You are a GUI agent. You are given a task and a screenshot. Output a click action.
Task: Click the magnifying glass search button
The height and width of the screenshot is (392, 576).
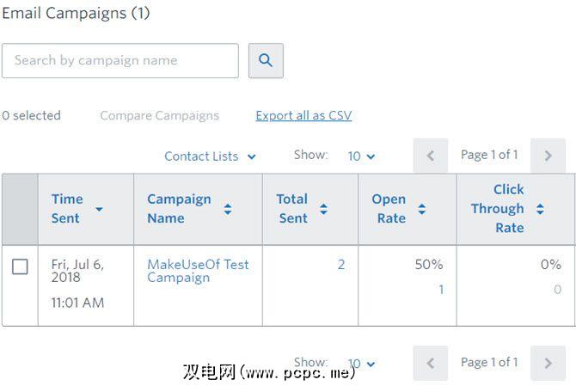tap(266, 61)
